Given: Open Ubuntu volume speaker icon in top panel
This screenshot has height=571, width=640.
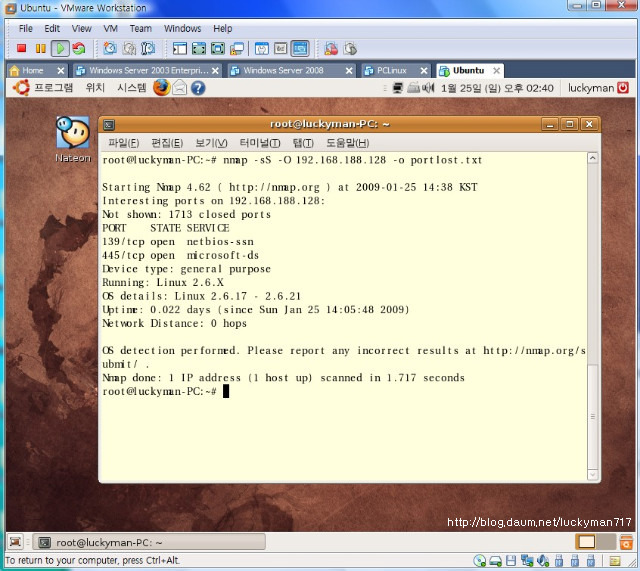Looking at the screenshot, I should [x=428, y=88].
